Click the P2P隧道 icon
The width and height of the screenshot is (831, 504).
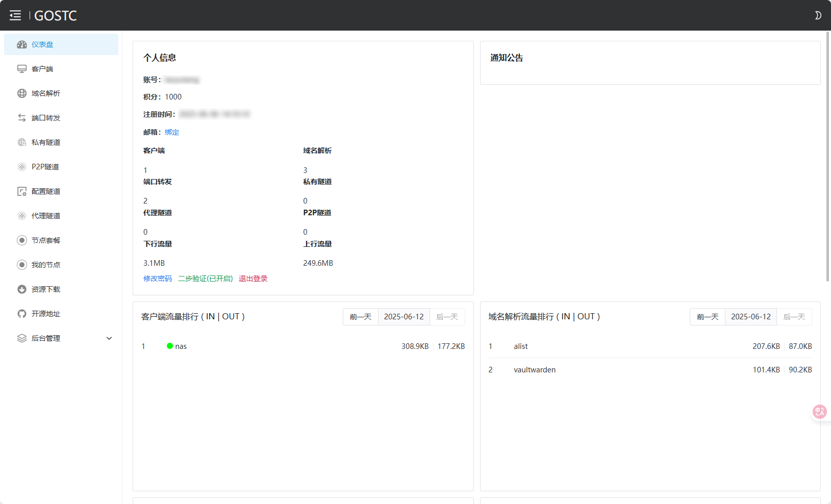pyautogui.click(x=21, y=167)
